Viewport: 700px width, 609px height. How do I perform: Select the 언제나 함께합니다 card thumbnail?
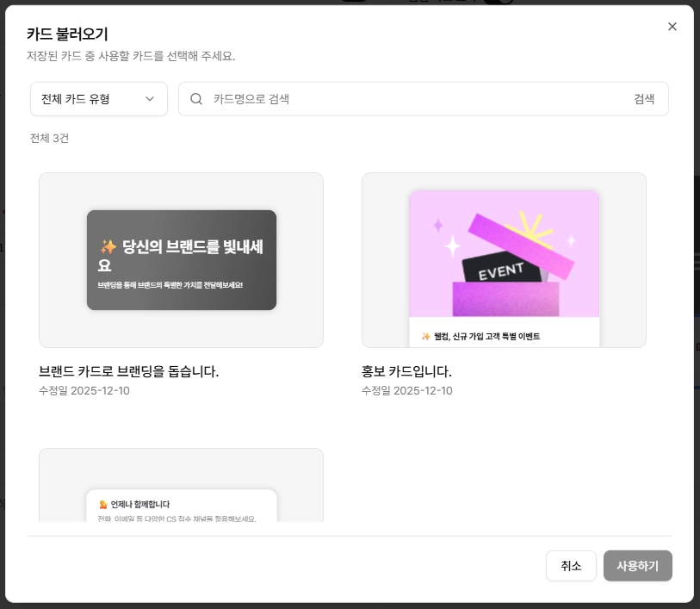click(x=182, y=485)
